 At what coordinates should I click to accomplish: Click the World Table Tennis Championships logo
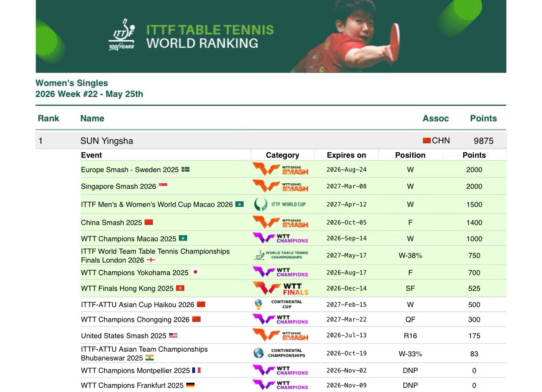pyautogui.click(x=281, y=255)
